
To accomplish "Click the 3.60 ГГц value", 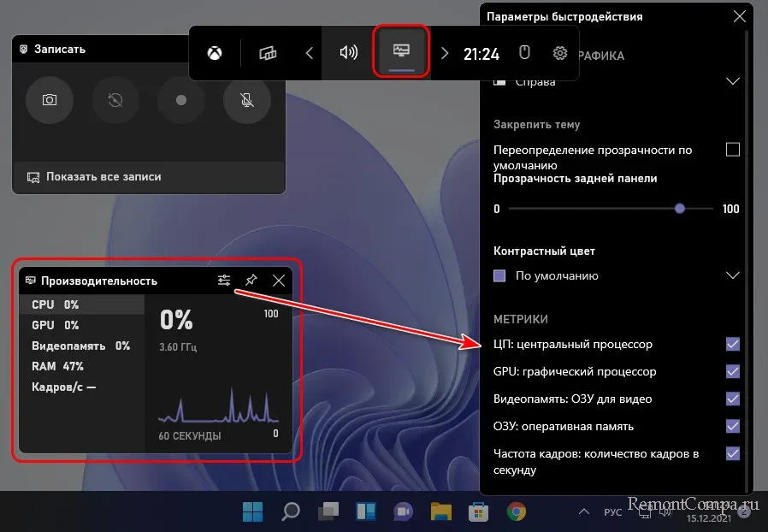I will (x=178, y=347).
